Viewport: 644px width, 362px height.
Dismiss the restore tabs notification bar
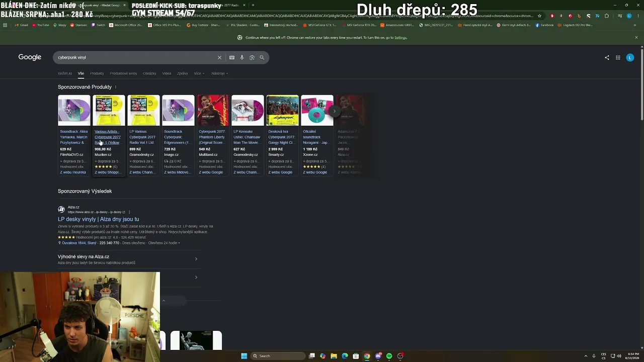point(636,37)
